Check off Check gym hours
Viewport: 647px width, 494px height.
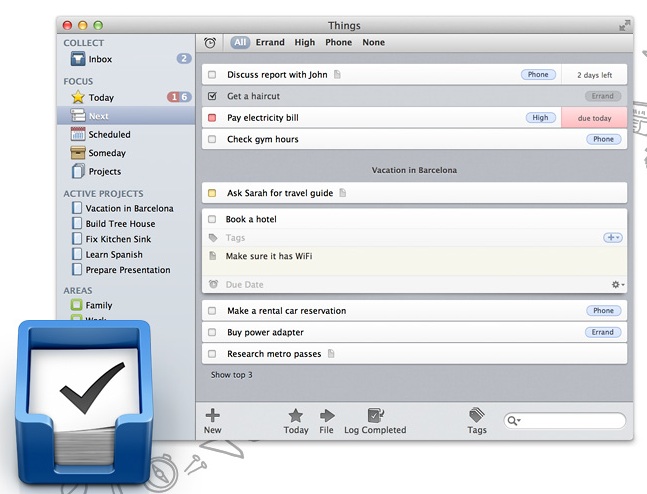point(212,139)
